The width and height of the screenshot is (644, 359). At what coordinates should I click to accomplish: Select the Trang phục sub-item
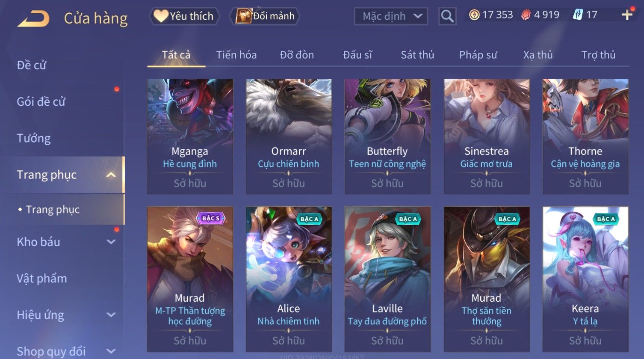pyautogui.click(x=53, y=209)
